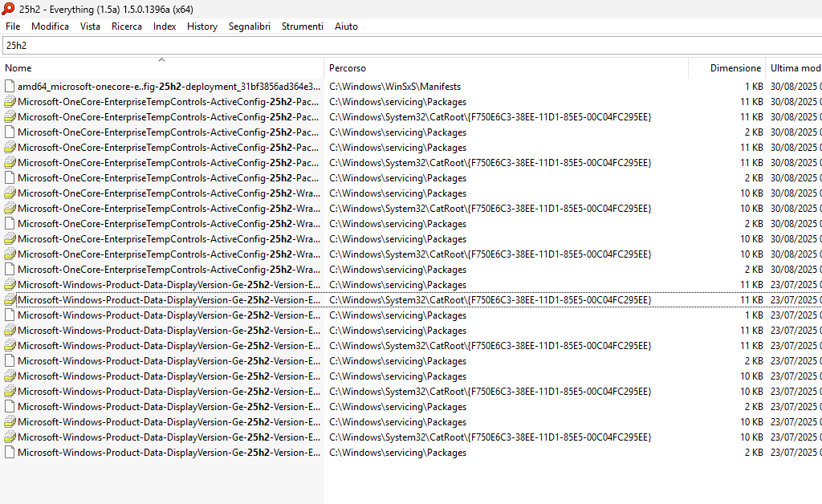This screenshot has height=504, width=822.
Task: Click the file icon of amd64_microsoft-onecore deployment row
Action: (10, 87)
